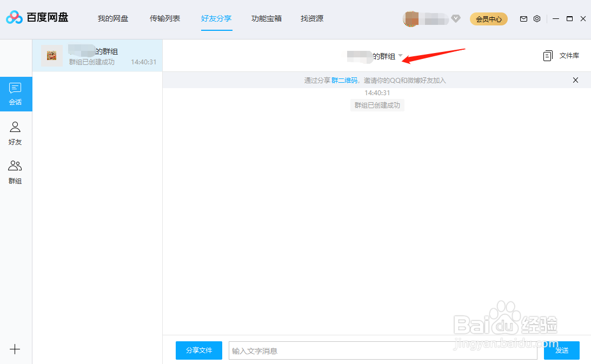The height and width of the screenshot is (364, 591).
Task: Open the member badge dropdown beside the avatar
Action: tap(456, 18)
